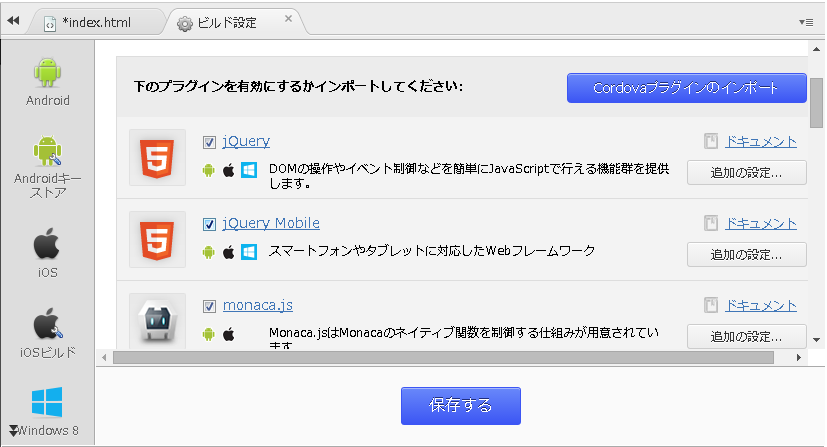Click the vertical scrollbar down arrow
Screen dimensions: 827x447
(816, 340)
